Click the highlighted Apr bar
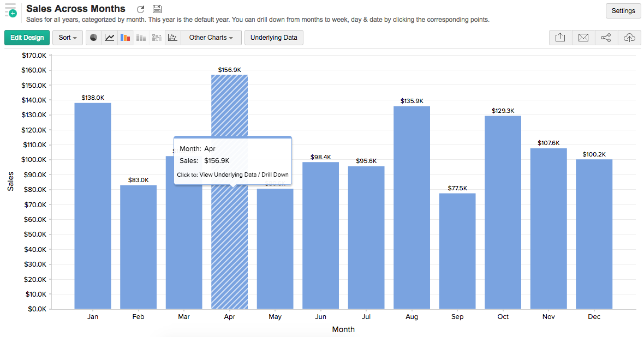644x337 pixels. click(229, 245)
